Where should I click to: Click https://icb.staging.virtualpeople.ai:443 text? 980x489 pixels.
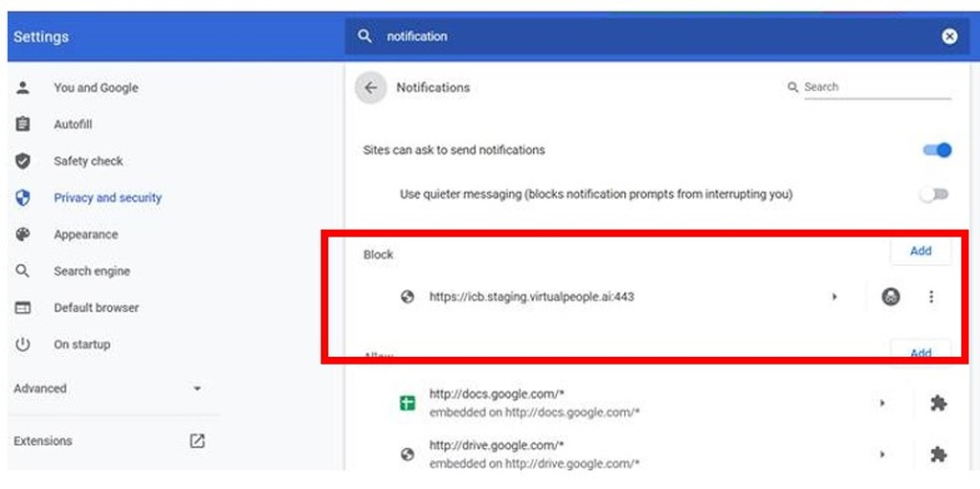pyautogui.click(x=532, y=297)
